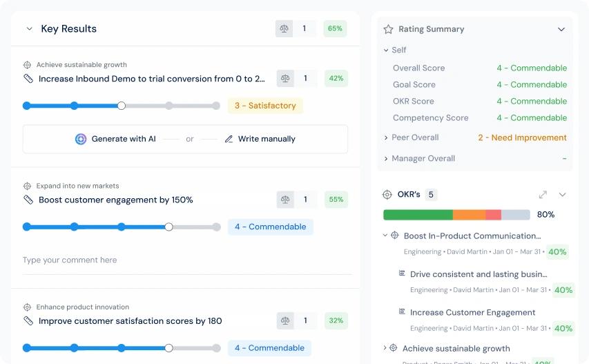
Task: Adjust the Boost customer engagement rating slider handle
Action: (169, 227)
